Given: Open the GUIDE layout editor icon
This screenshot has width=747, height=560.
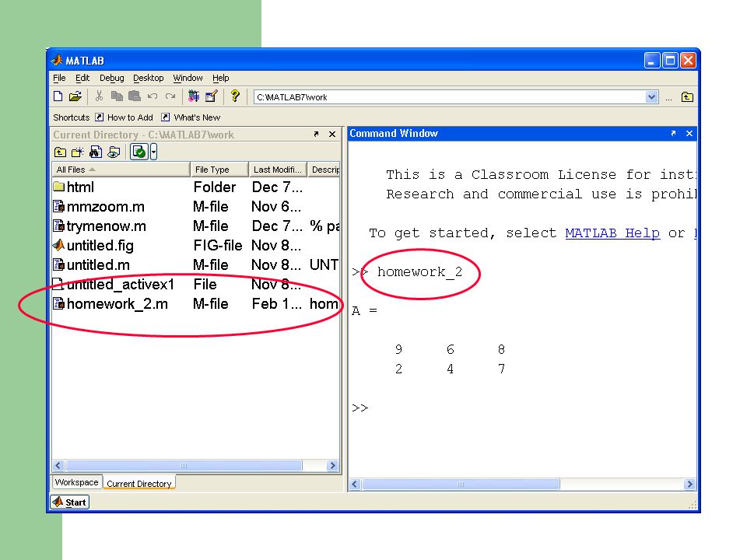Looking at the screenshot, I should (x=211, y=96).
